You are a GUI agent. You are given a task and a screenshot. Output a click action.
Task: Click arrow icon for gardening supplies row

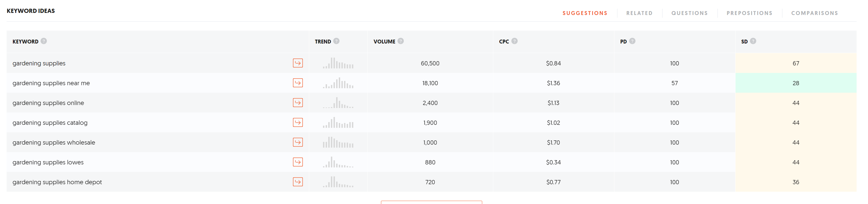click(x=297, y=63)
